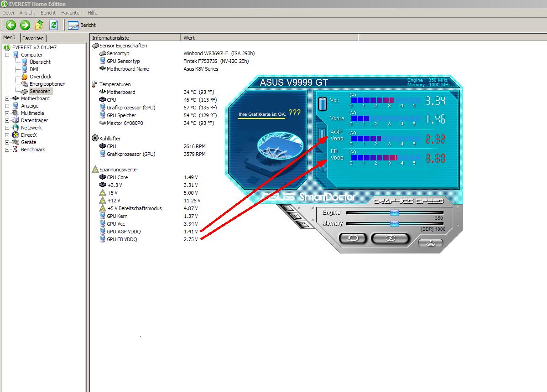547x392 pixels.
Task: Click the SmartDoctor voltage battery icon
Action: click(323, 104)
